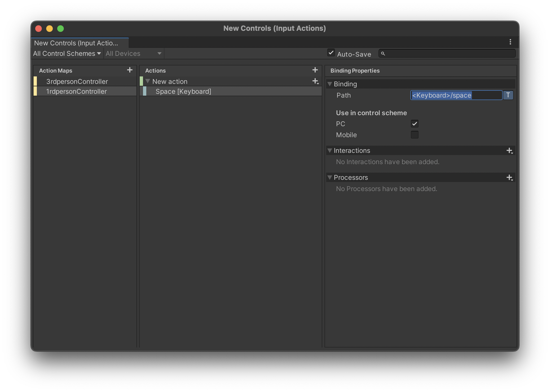Image resolution: width=550 pixels, height=392 pixels.
Task: Add binding to New action plus icon
Action: tap(315, 81)
